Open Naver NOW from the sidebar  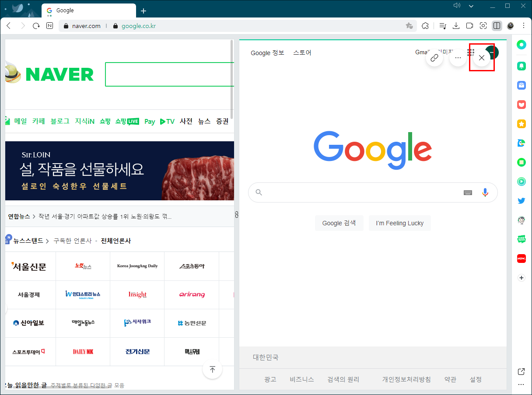coord(521,258)
